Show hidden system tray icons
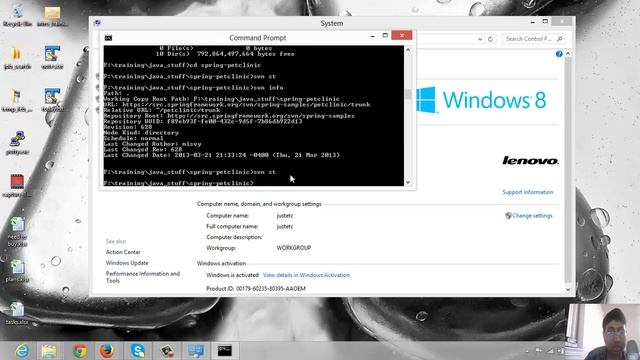 [527, 351]
